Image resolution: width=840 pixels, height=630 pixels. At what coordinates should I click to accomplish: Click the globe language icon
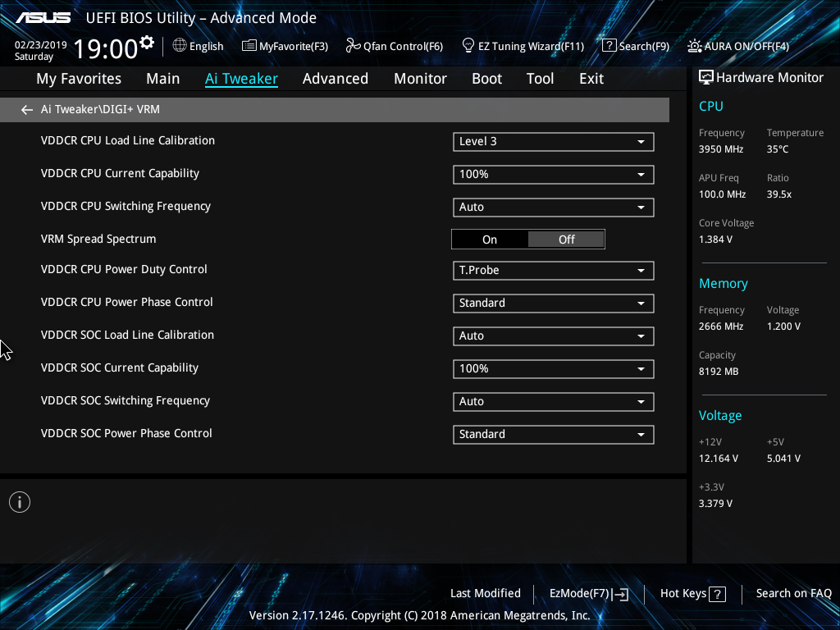click(180, 46)
